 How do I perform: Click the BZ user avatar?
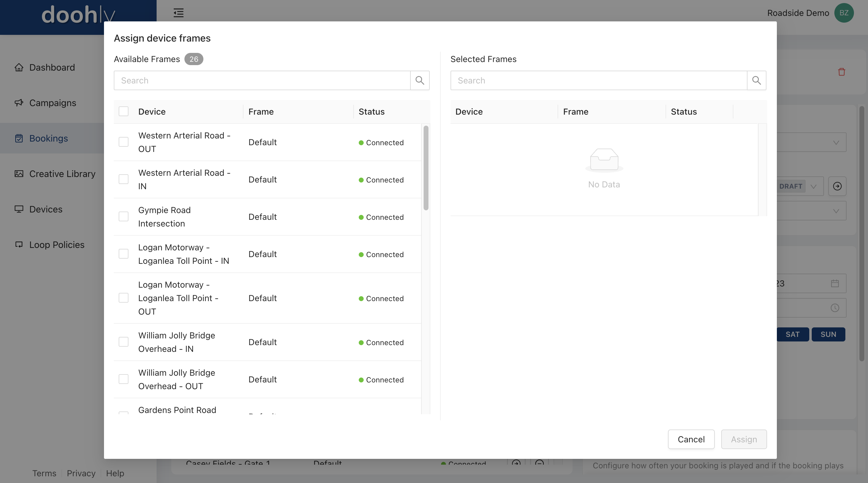tap(844, 13)
